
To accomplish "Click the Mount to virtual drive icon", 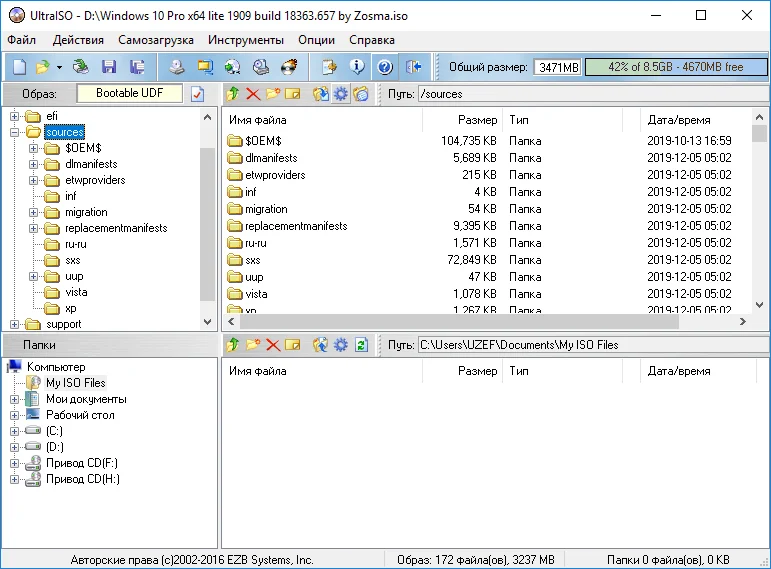I will [x=261, y=67].
